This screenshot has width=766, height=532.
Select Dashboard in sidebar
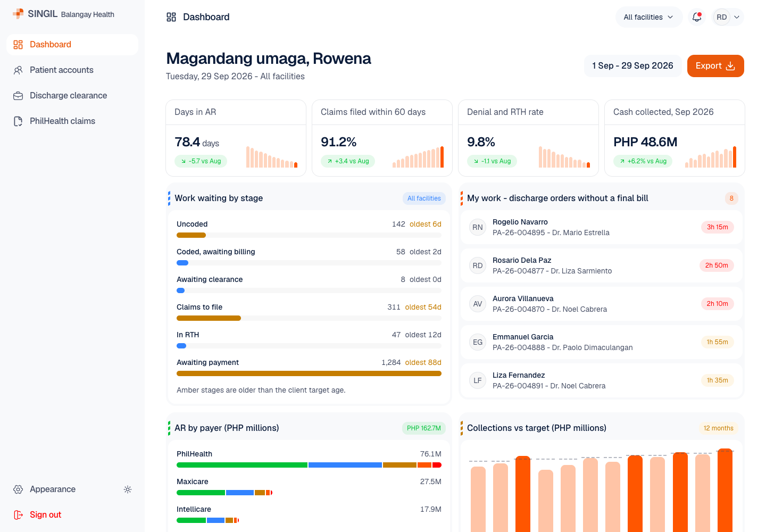click(x=72, y=45)
